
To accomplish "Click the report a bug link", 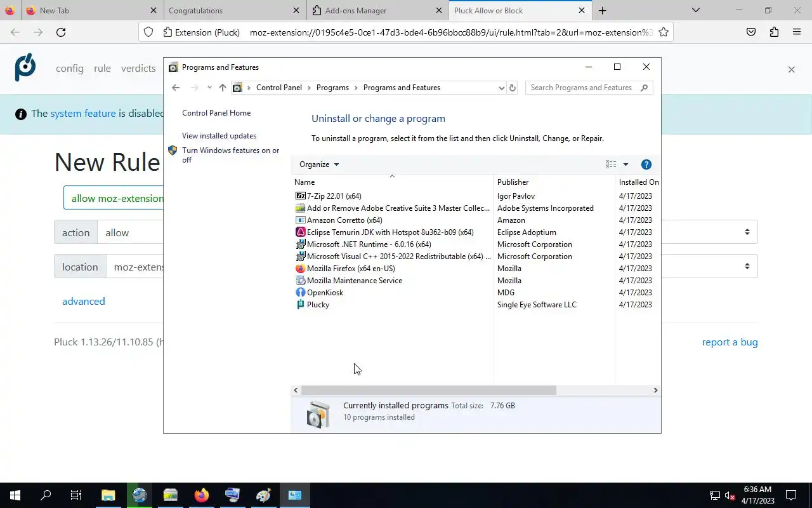I will pyautogui.click(x=730, y=342).
